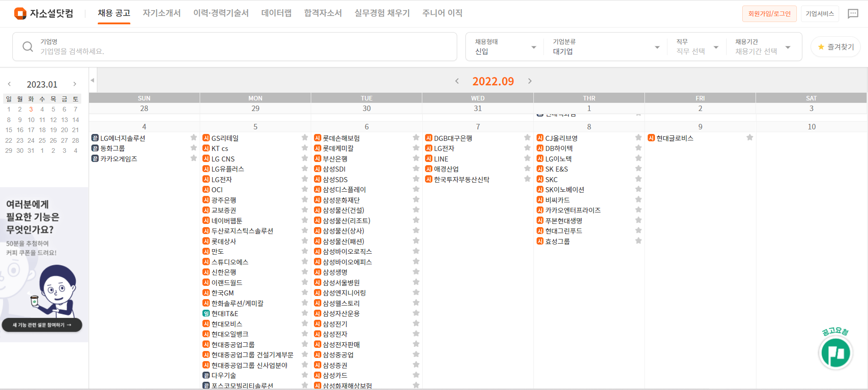The height and width of the screenshot is (390, 868).
Task: Open the 공고요청 floating button
Action: (835, 352)
